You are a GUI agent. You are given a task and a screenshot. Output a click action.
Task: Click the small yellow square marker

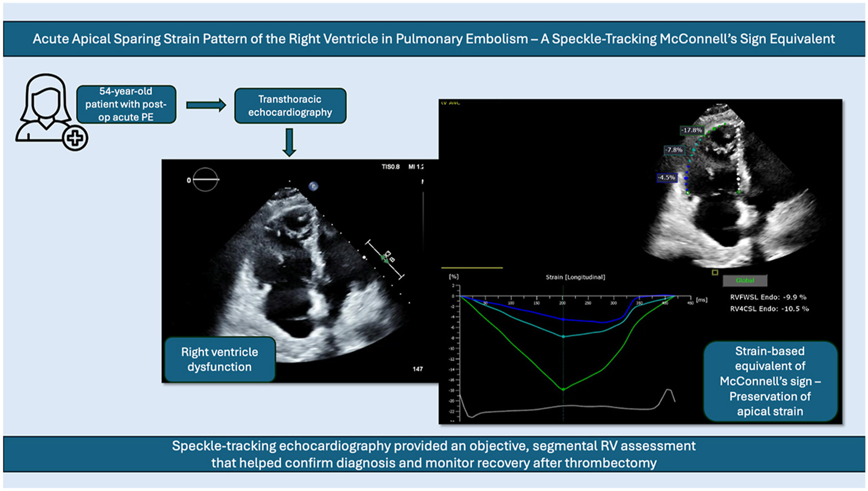(715, 273)
